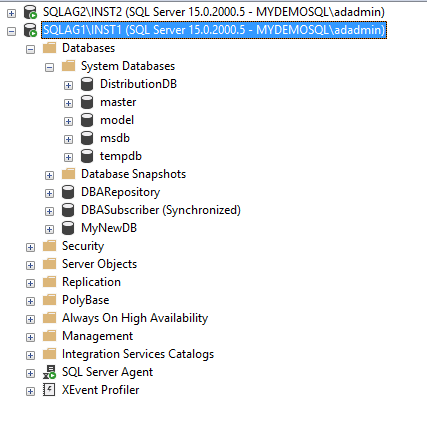Click the Databases folder icon

pyautogui.click(x=50, y=48)
